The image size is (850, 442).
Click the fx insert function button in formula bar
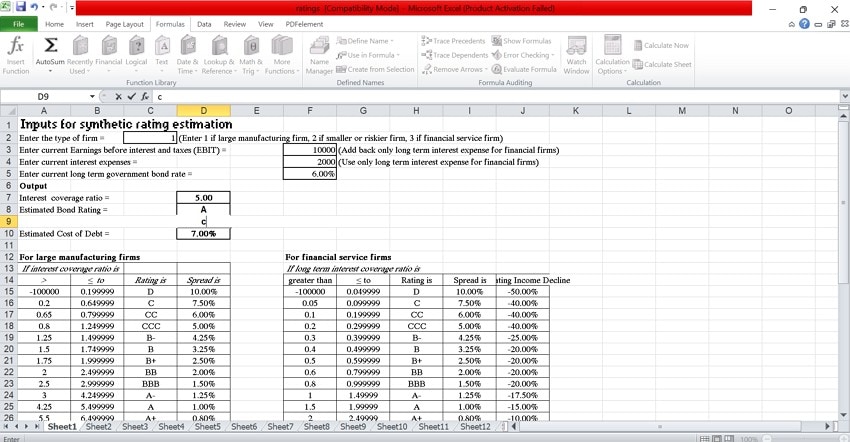coord(145,97)
